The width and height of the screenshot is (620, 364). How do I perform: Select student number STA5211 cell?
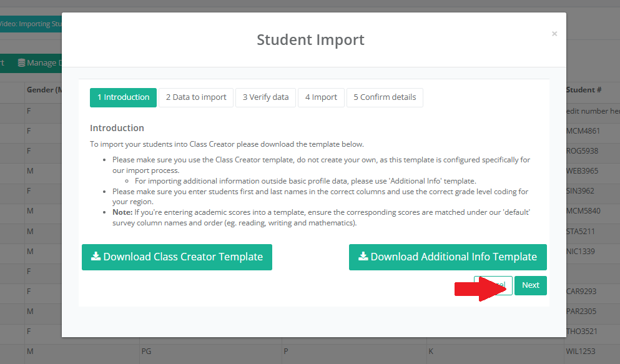(x=581, y=232)
